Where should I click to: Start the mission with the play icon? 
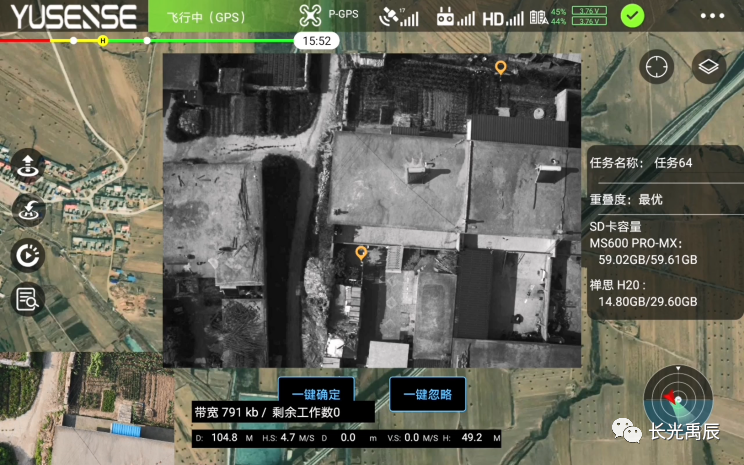[27, 255]
